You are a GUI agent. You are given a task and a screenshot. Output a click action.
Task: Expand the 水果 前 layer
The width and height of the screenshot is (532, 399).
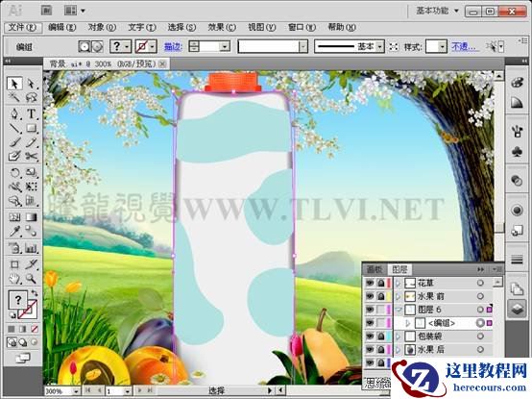399,296
